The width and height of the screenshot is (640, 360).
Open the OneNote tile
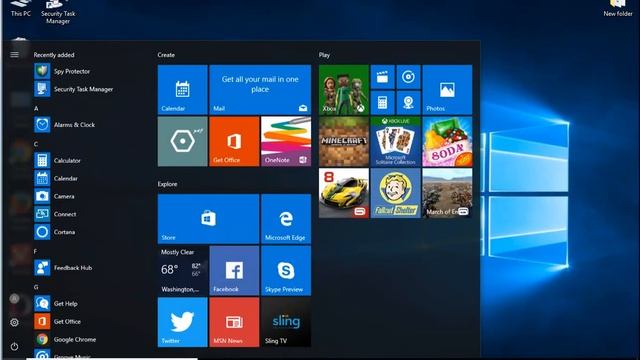[286, 141]
